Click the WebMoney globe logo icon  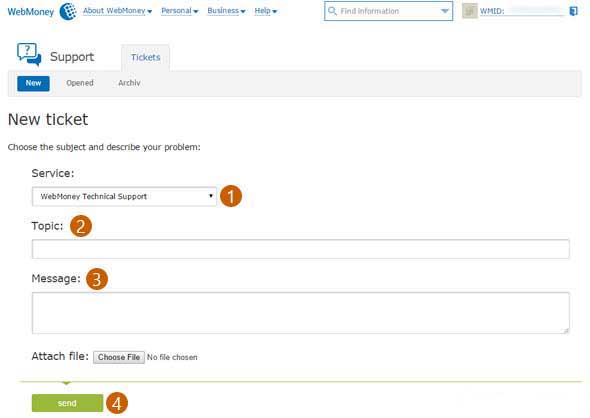(68, 11)
